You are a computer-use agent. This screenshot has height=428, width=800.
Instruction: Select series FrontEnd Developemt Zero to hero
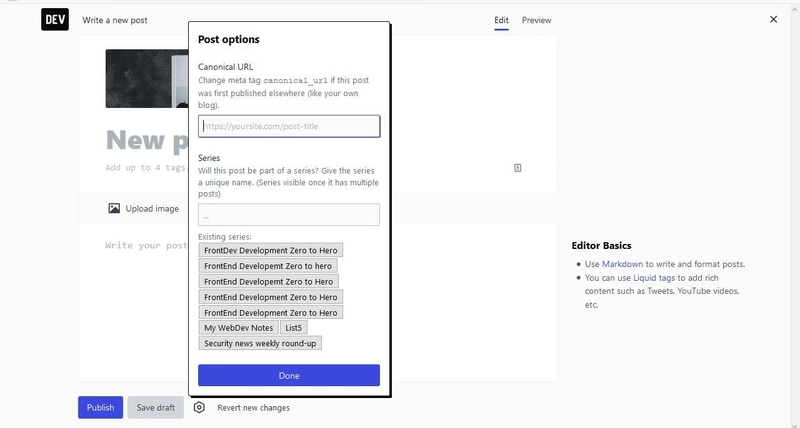[268, 266]
